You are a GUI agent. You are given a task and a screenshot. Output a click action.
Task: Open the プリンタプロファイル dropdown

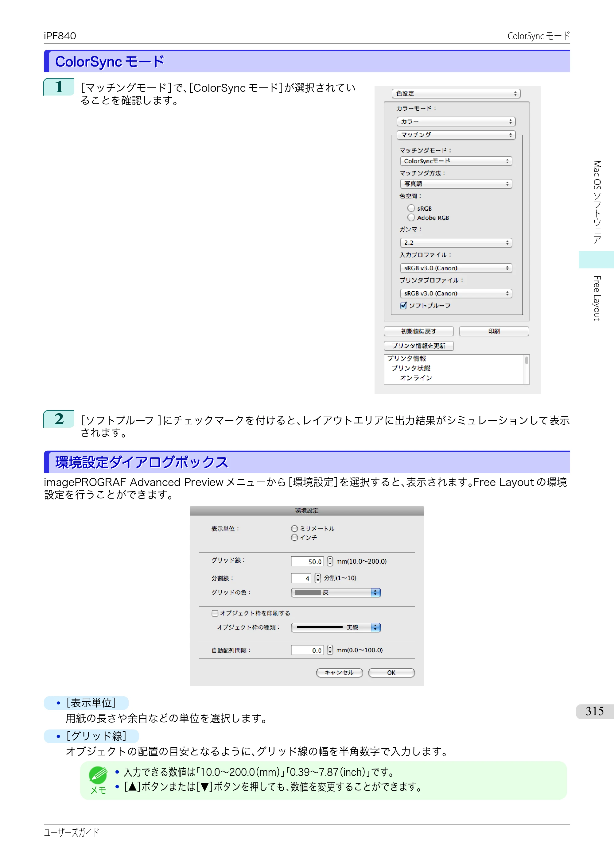click(456, 293)
